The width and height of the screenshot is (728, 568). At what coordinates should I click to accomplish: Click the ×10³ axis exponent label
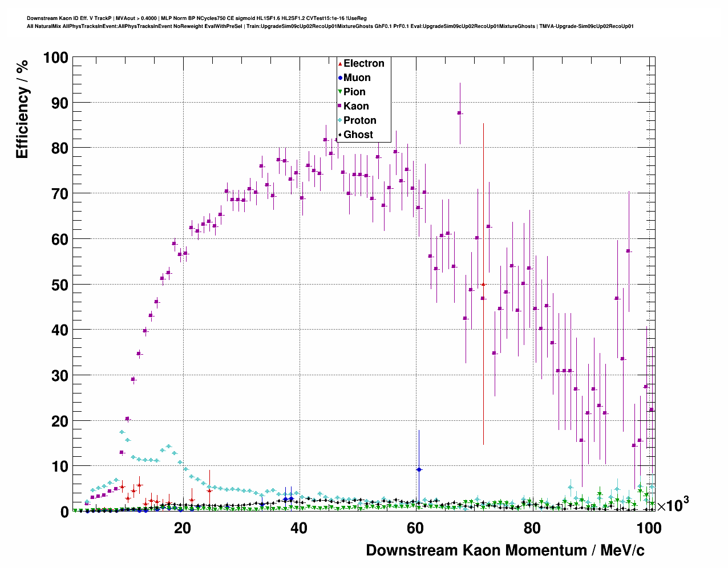[x=673, y=504]
